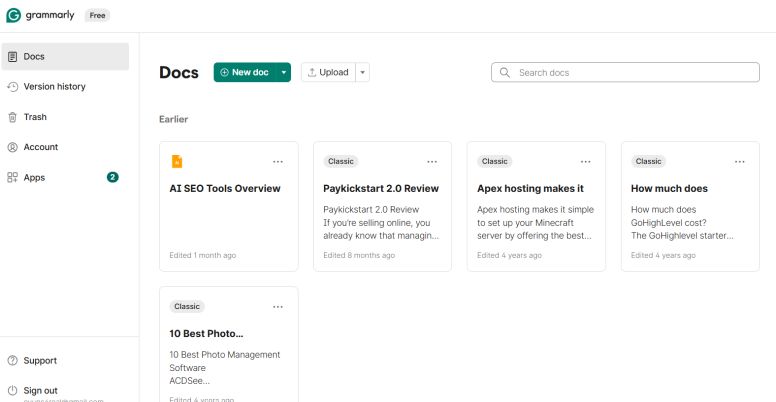Click Apex hosting card preview text
The width and height of the screenshot is (776, 402).
click(x=535, y=223)
